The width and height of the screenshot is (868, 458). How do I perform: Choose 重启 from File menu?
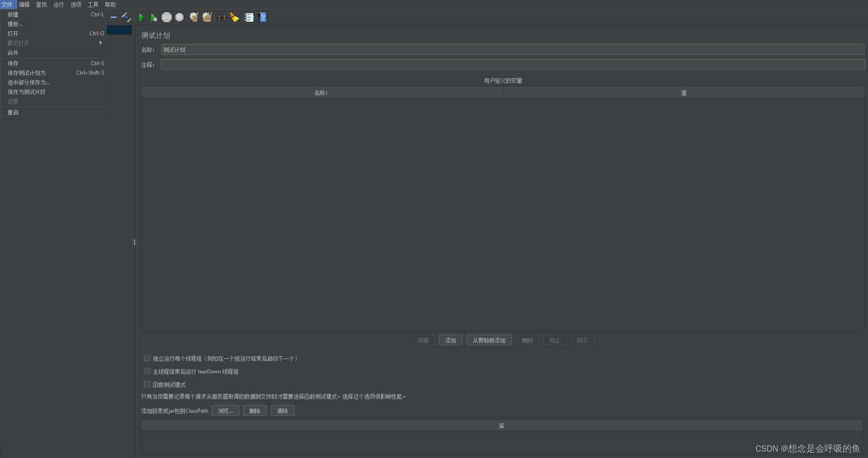tap(53, 112)
